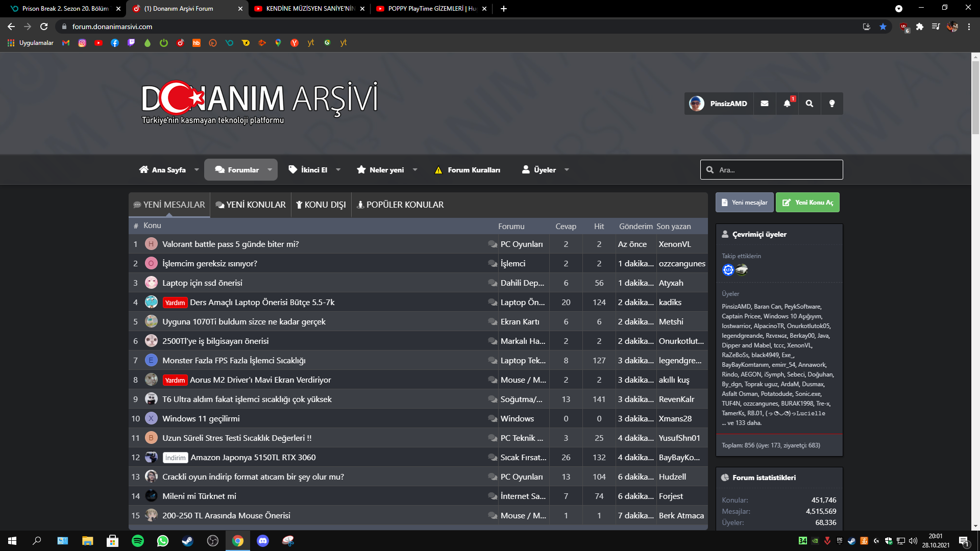Open Forum Kuralları menu item
The image size is (980, 551).
pos(468,170)
